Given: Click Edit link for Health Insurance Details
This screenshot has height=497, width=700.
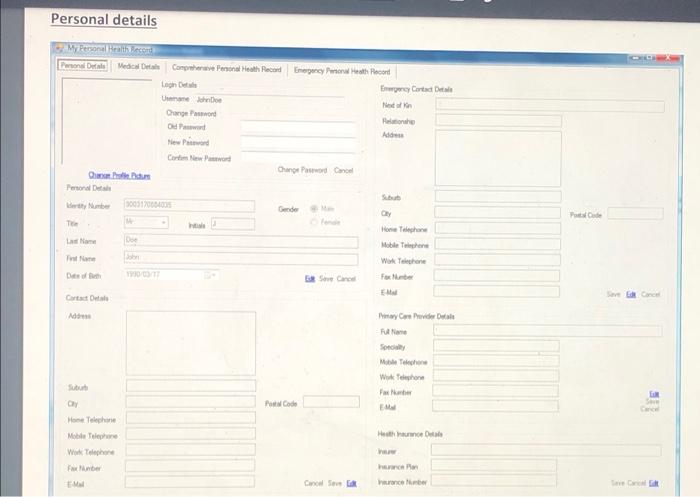Looking at the screenshot, I should (x=654, y=483).
